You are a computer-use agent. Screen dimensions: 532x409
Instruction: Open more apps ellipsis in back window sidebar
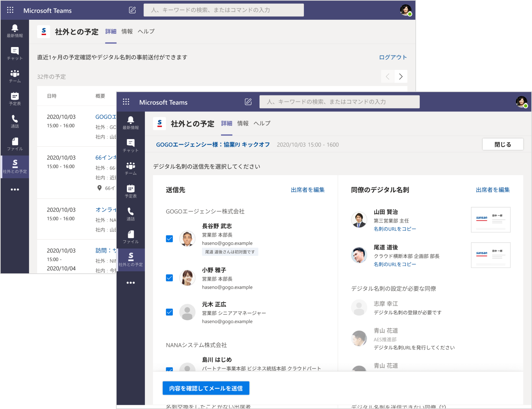pos(15,190)
